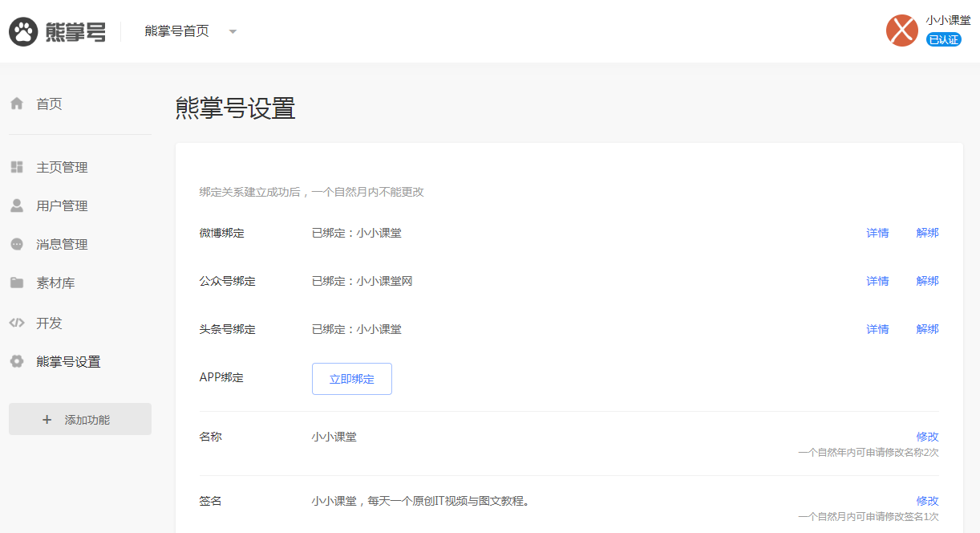View 详情 for 微博绑定
Screen dimensions: 980x533
click(877, 233)
